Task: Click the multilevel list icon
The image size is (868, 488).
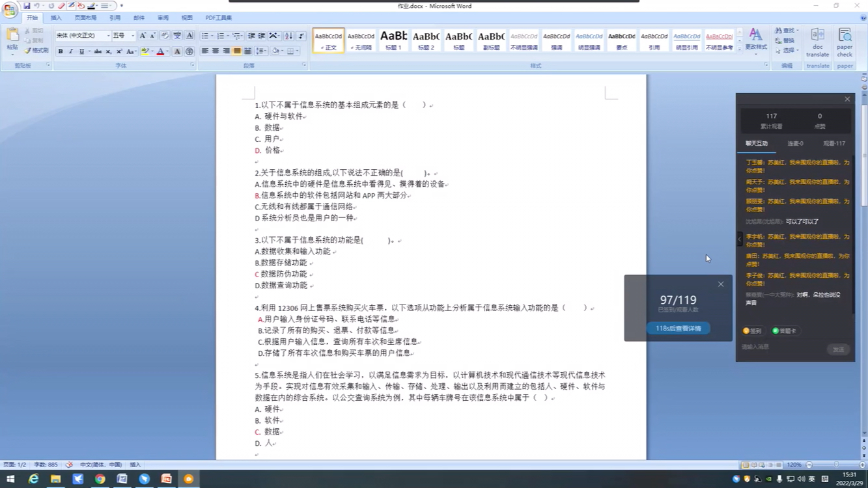Action: point(237,36)
